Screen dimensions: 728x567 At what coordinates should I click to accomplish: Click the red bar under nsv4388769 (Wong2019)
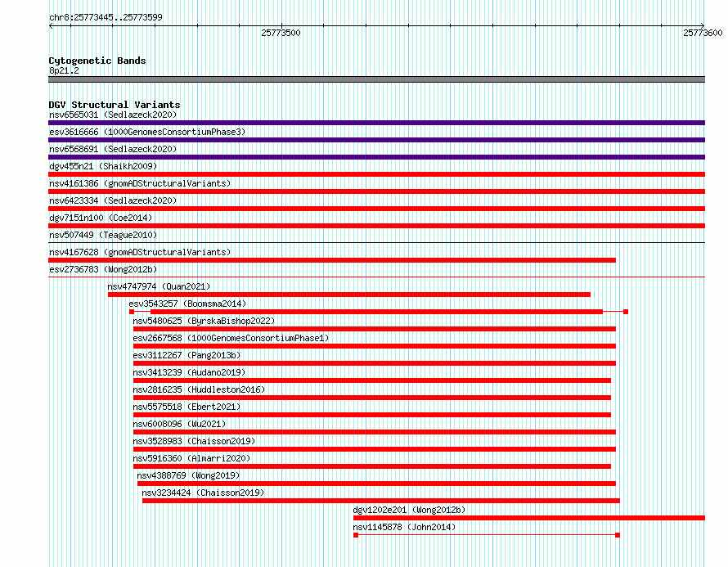click(376, 484)
